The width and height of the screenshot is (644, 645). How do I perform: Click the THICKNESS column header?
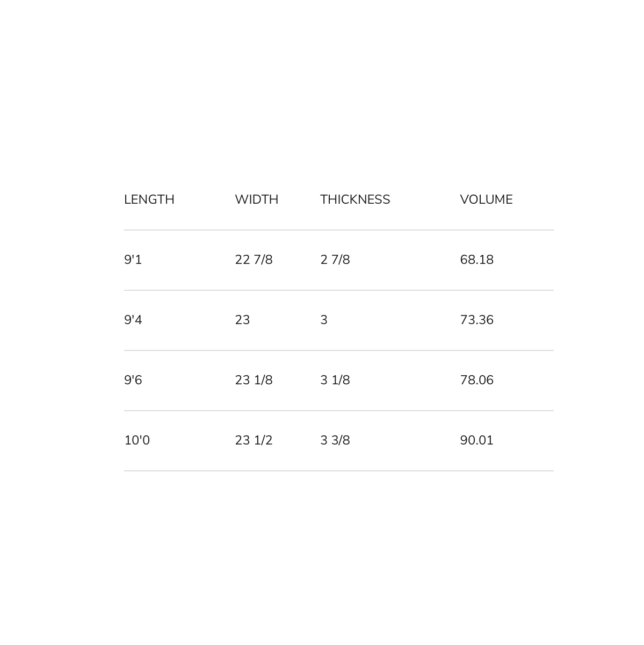355,199
